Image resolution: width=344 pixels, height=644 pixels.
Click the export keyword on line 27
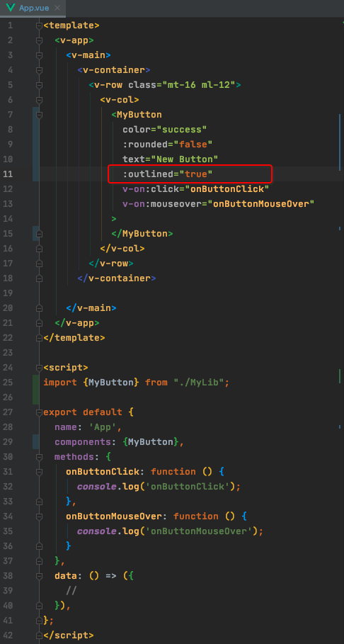pyautogui.click(x=60, y=412)
